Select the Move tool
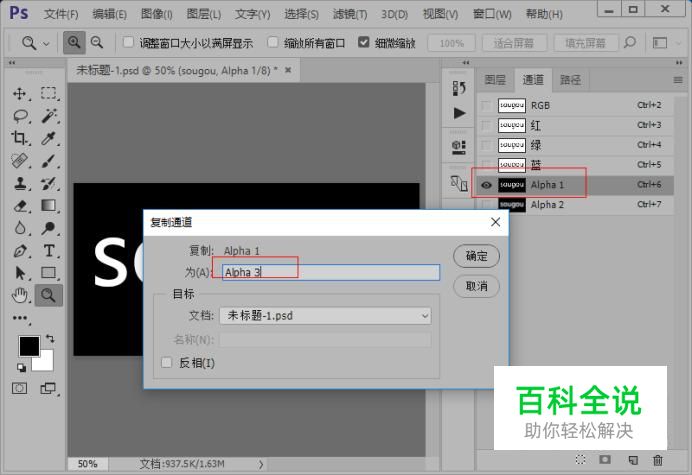 [x=19, y=93]
